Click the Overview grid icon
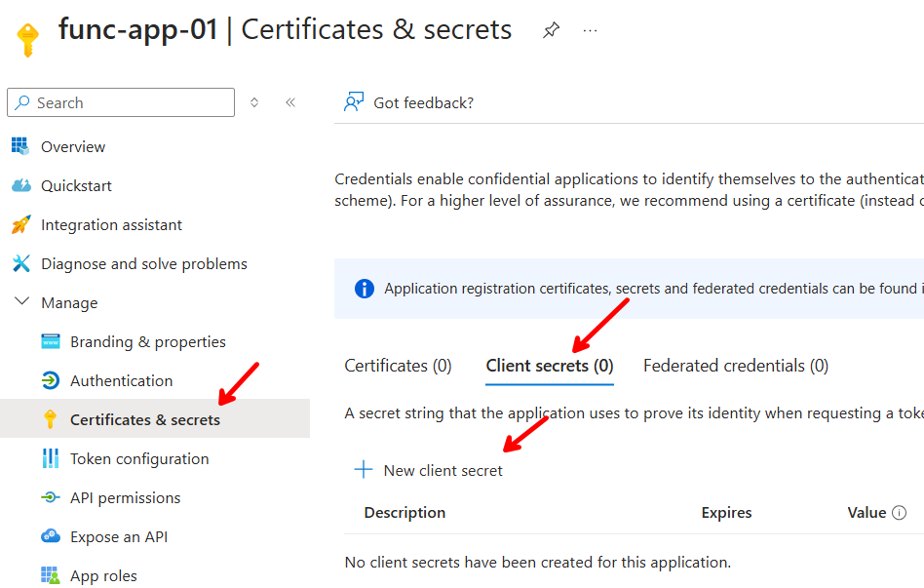The image size is (924, 588). tap(20, 145)
